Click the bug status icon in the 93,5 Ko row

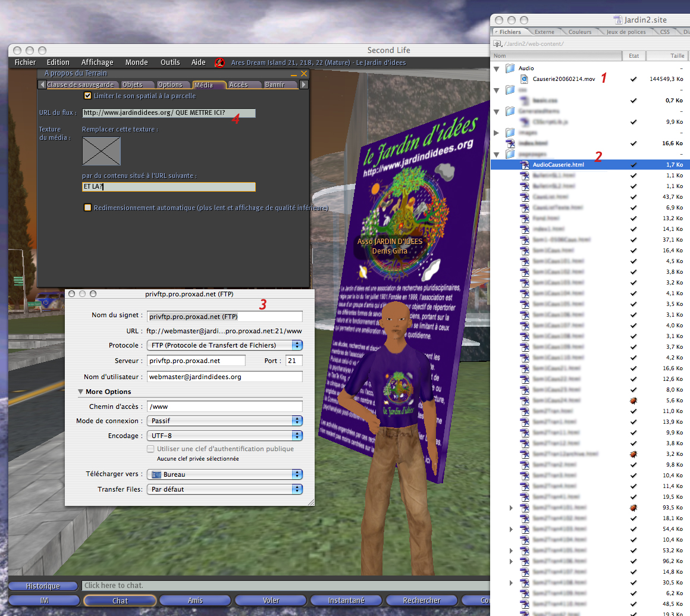click(633, 508)
